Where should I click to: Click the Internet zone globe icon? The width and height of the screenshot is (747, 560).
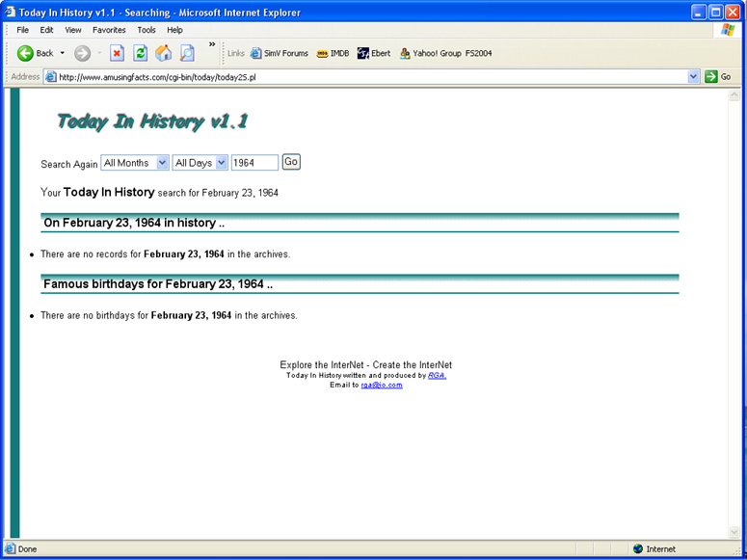click(x=638, y=549)
